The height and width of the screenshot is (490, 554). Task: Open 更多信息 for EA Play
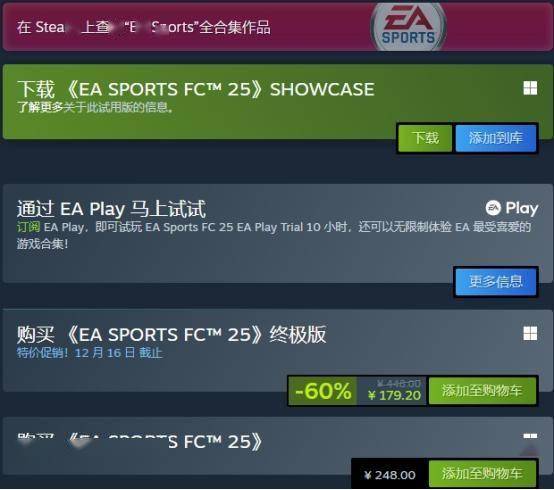[496, 282]
